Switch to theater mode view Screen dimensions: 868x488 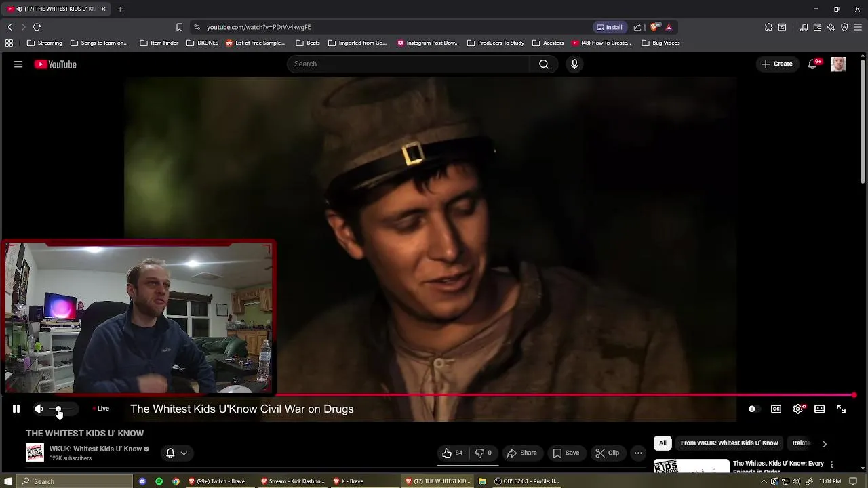[819, 409]
